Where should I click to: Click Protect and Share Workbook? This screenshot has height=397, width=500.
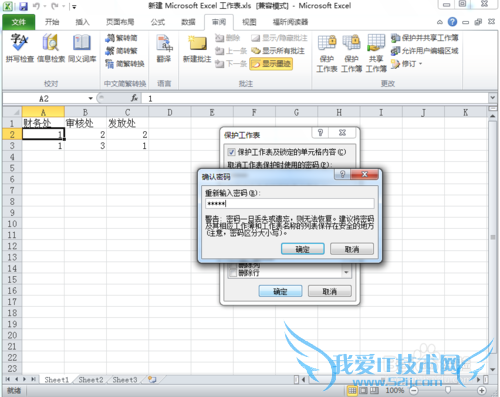tap(425, 38)
